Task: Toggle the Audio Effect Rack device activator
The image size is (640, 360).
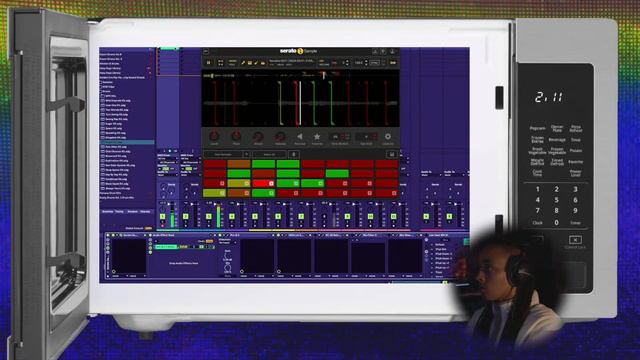Action: [x=150, y=236]
